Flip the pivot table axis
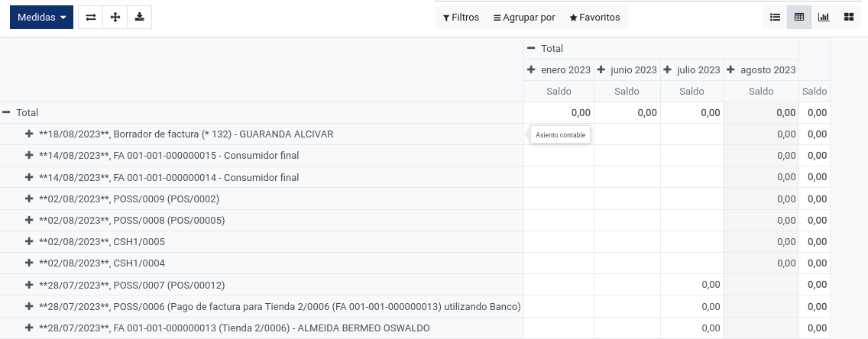Image resolution: width=868 pixels, height=339 pixels. pyautogui.click(x=91, y=17)
